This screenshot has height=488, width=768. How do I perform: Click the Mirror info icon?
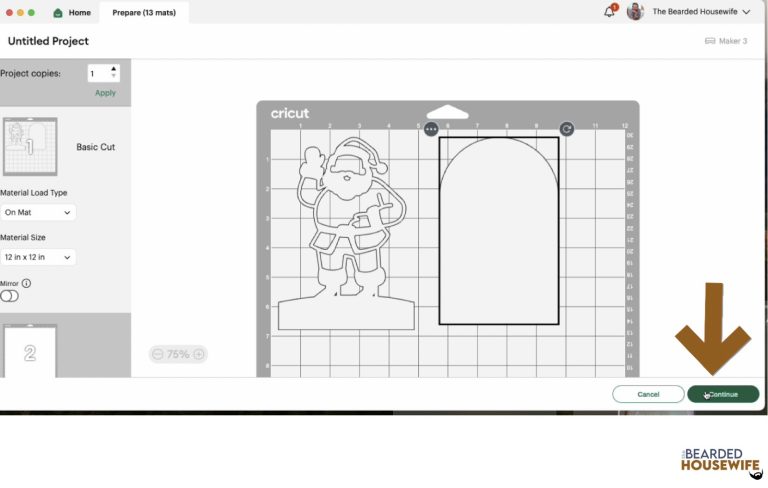[26, 283]
